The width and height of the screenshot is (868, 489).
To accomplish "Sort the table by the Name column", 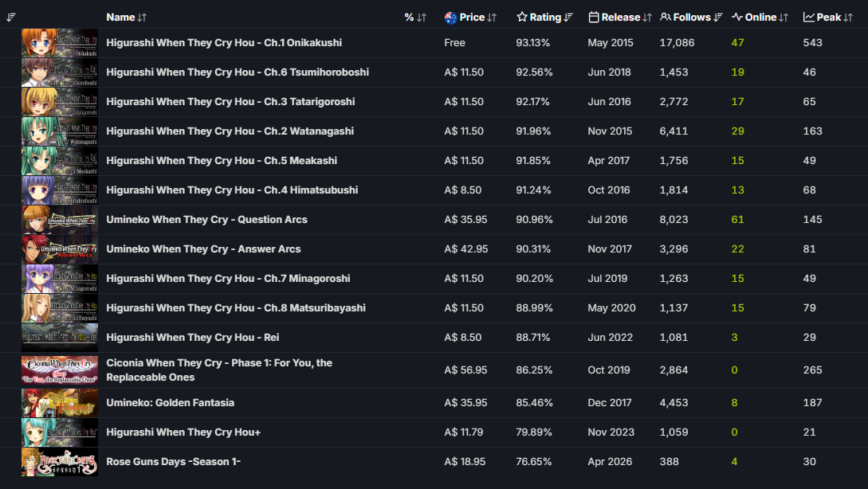I will tap(126, 18).
